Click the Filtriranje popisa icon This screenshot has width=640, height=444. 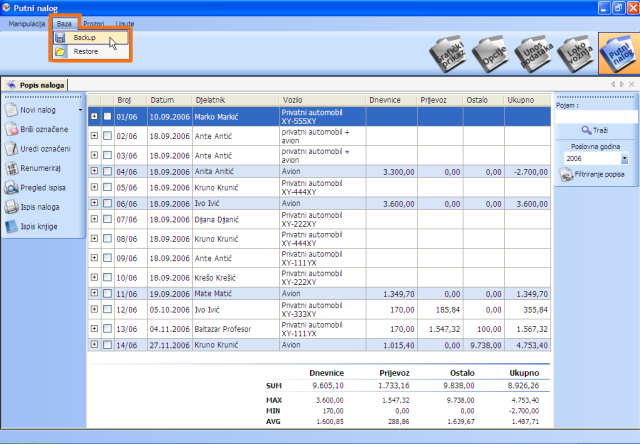[566, 175]
